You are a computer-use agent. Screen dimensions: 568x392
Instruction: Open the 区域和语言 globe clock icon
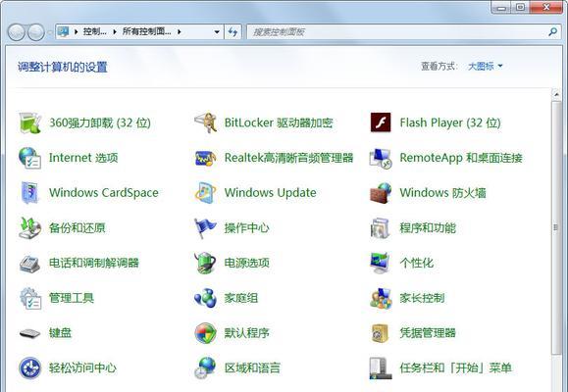pos(205,367)
